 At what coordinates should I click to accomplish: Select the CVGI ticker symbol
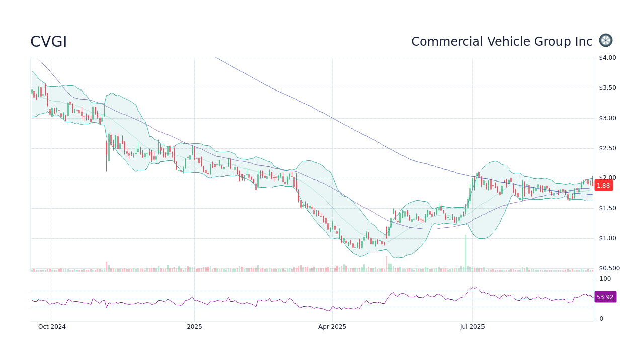(48, 42)
